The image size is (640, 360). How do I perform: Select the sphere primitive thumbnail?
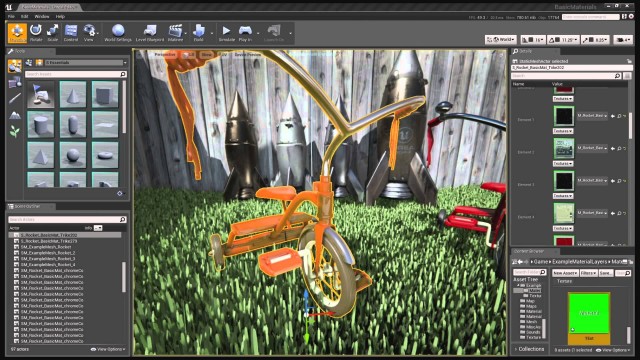[x=73, y=155]
